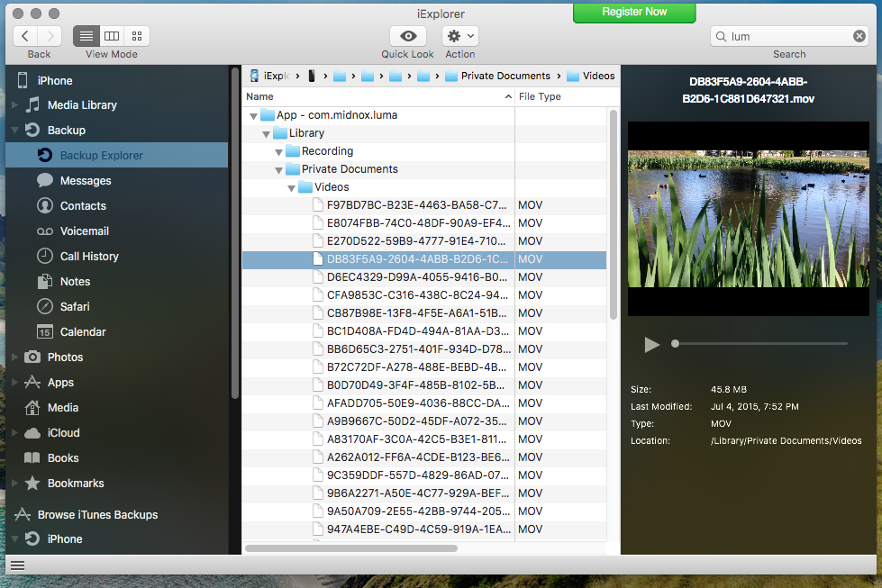Click the phone device breadcrumb icon
The height and width of the screenshot is (588, 882).
click(312, 76)
